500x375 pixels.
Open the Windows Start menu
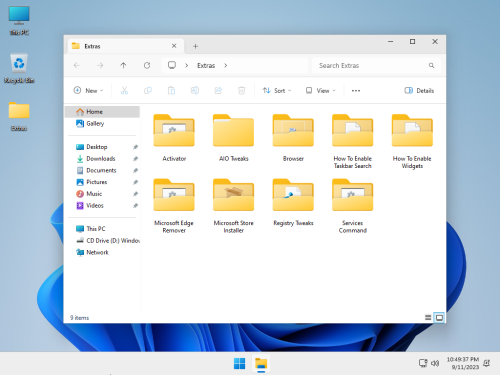[239, 364]
